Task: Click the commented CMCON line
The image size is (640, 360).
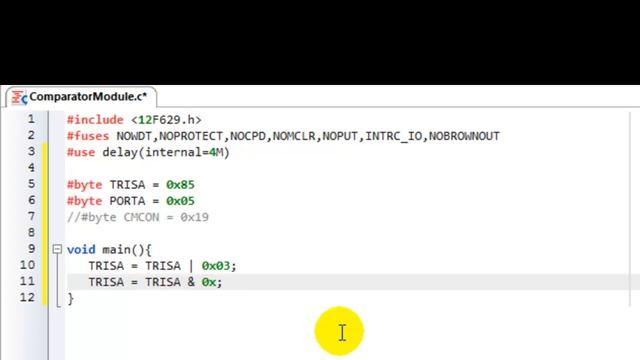Action: tap(138, 217)
